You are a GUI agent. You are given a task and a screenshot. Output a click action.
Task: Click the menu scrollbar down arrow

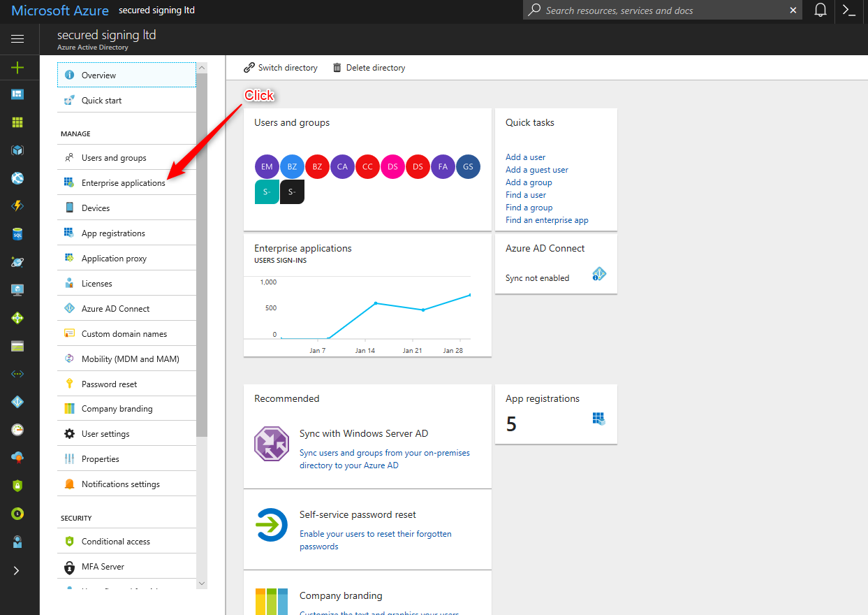coord(202,583)
